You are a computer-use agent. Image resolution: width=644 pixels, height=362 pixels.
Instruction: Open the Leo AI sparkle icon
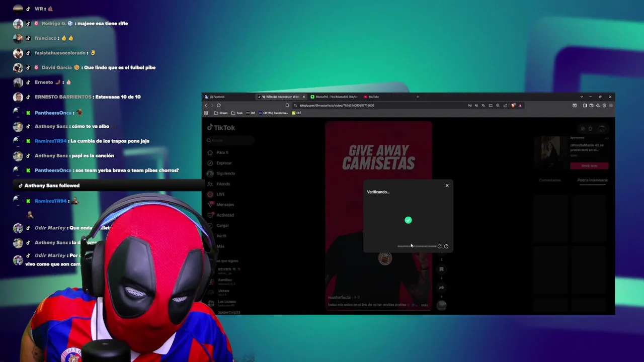tap(598, 106)
